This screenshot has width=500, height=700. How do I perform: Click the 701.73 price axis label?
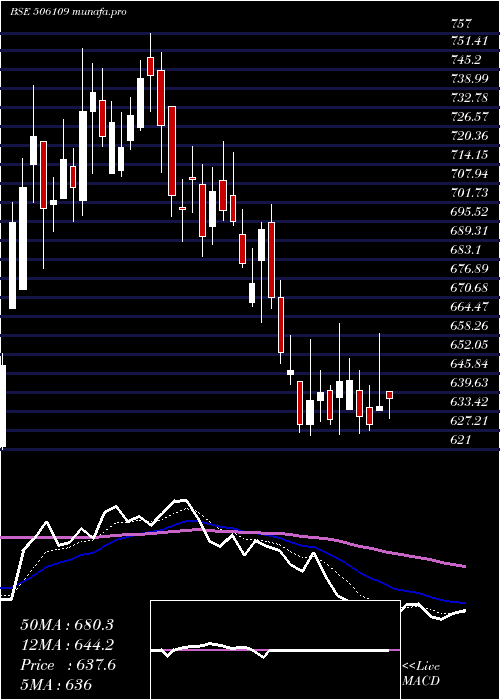(x=469, y=193)
